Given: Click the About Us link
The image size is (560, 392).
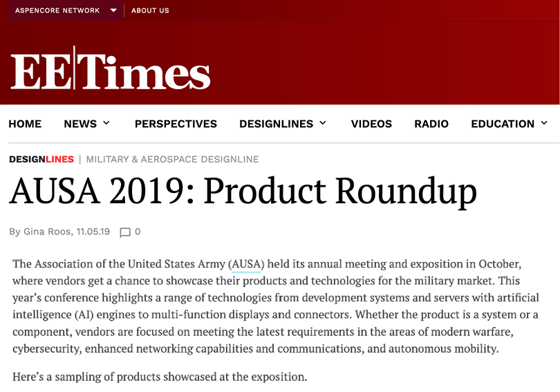Looking at the screenshot, I should click(150, 10).
